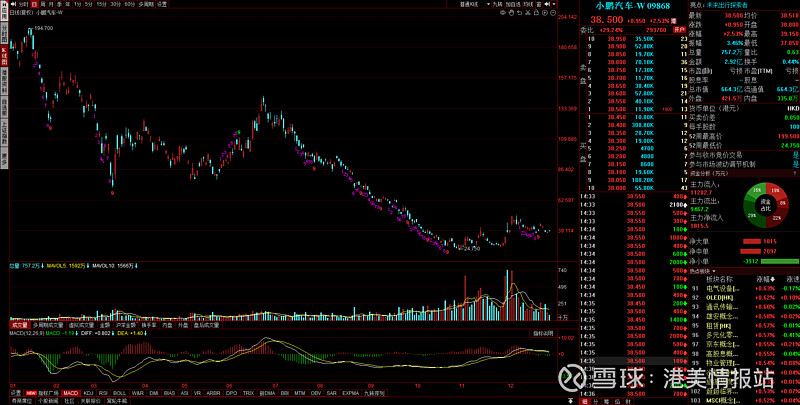Click the eye icon in chart toolbar
Image resolution: width=800 pixels, height=405 pixels.
pos(503,13)
